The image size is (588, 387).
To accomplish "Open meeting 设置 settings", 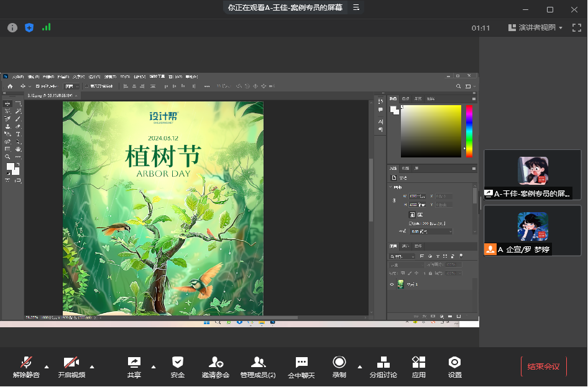I will coord(454,366).
